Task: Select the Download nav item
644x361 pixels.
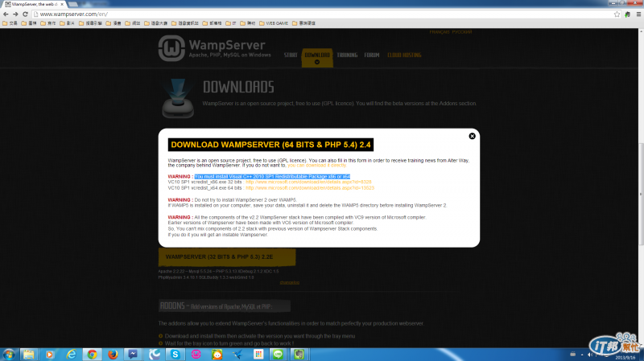Action: [317, 57]
